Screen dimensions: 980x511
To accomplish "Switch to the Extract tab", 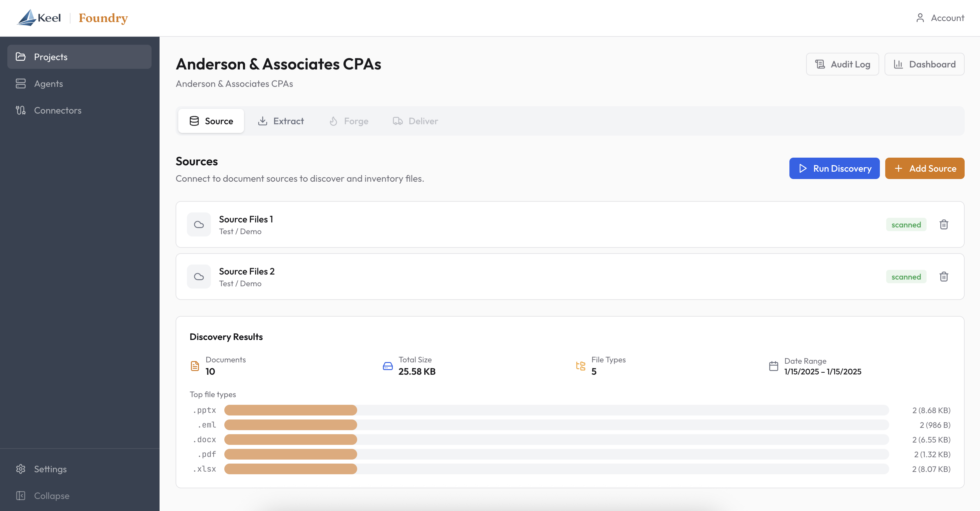I will point(281,121).
